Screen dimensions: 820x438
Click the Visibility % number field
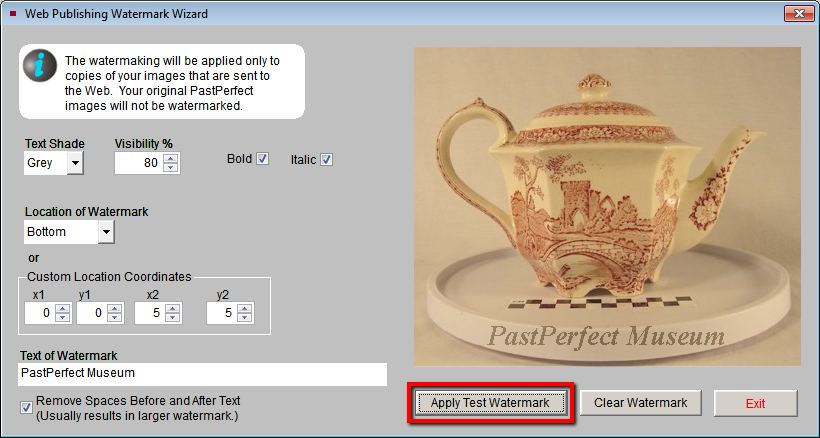click(138, 163)
